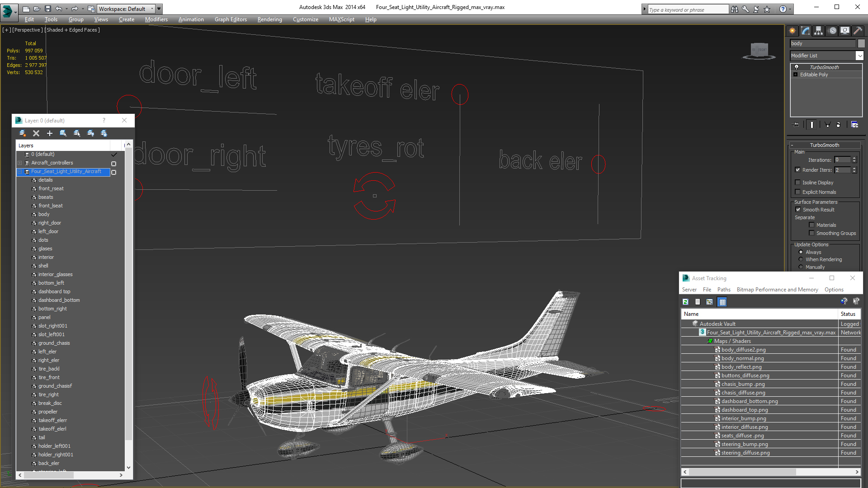868x488 pixels.
Task: Expand the Editable Poly sub-object tree
Action: (796, 75)
